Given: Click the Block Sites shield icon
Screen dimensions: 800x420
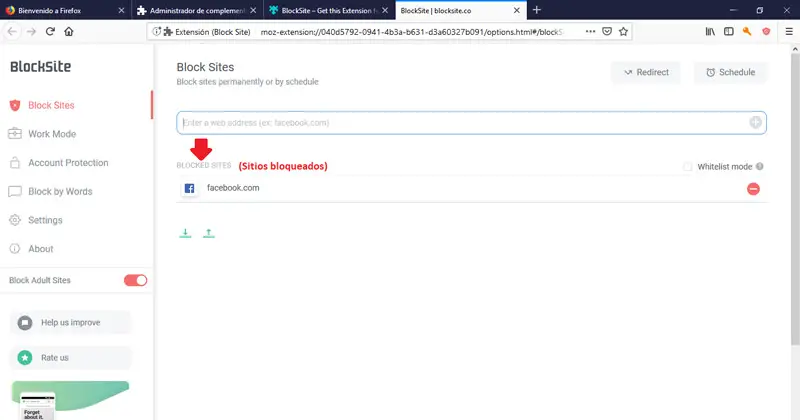Looking at the screenshot, I should pyautogui.click(x=15, y=105).
